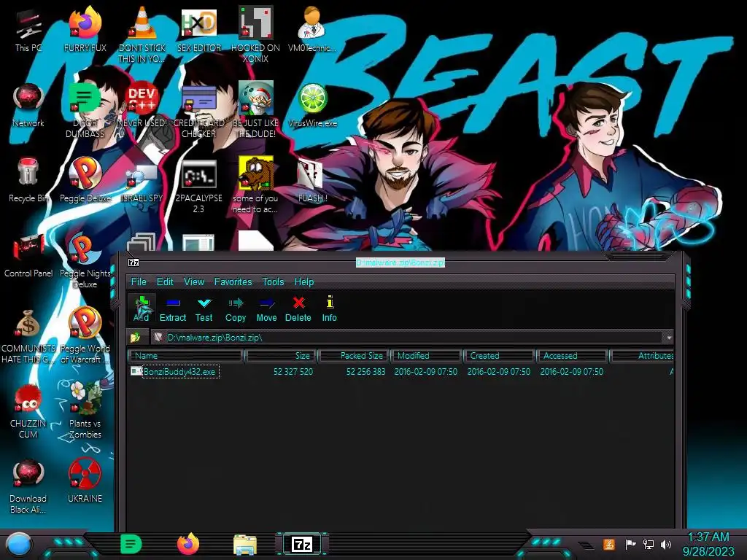Click the 52 327 520 size value
The height and width of the screenshot is (560, 747).
pyautogui.click(x=293, y=371)
